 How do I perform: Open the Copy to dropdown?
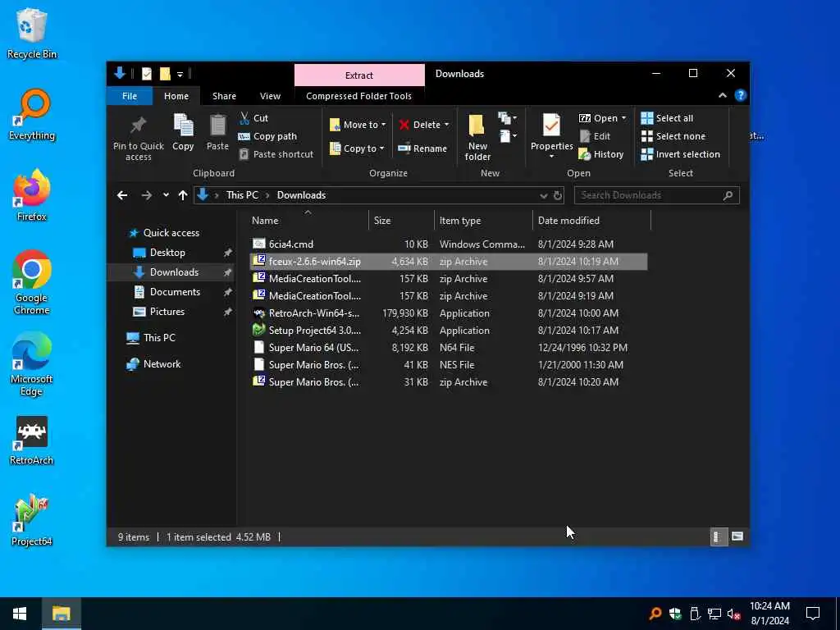tap(357, 148)
